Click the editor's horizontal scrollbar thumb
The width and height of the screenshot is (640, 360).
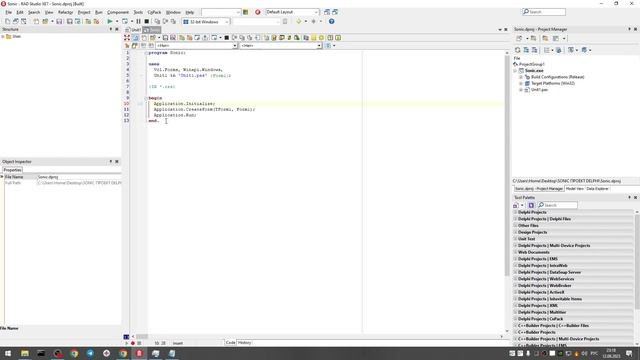[x=142, y=337]
